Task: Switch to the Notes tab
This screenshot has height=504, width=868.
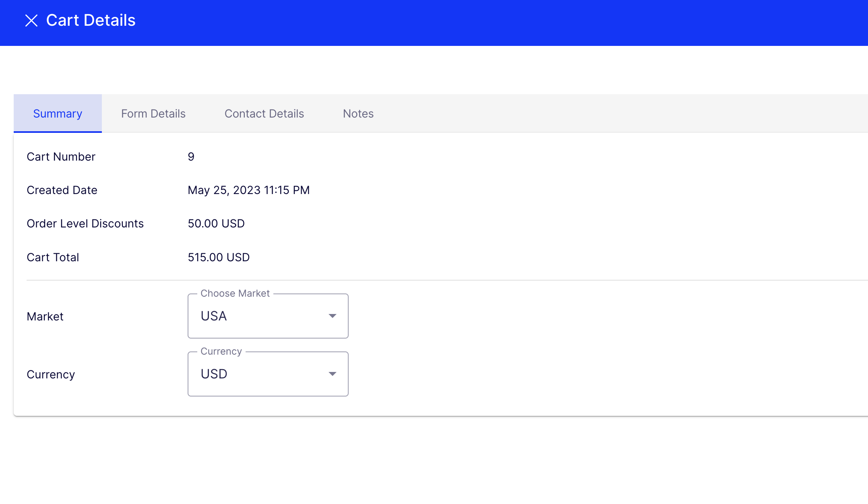Action: [x=358, y=114]
